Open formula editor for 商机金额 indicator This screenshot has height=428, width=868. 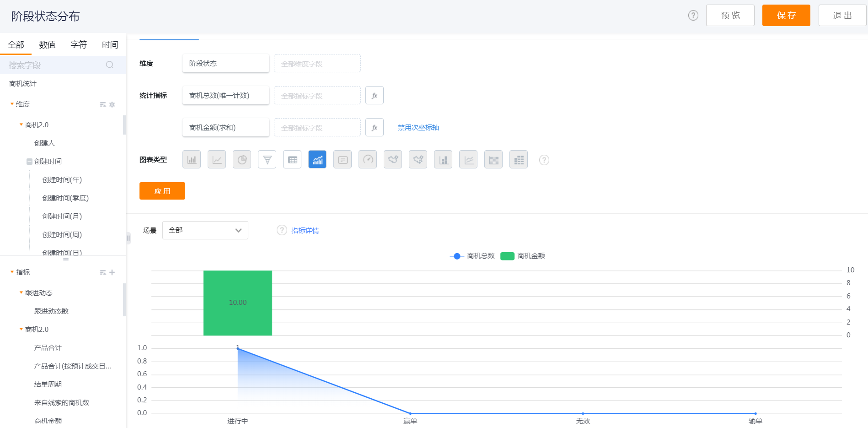375,127
